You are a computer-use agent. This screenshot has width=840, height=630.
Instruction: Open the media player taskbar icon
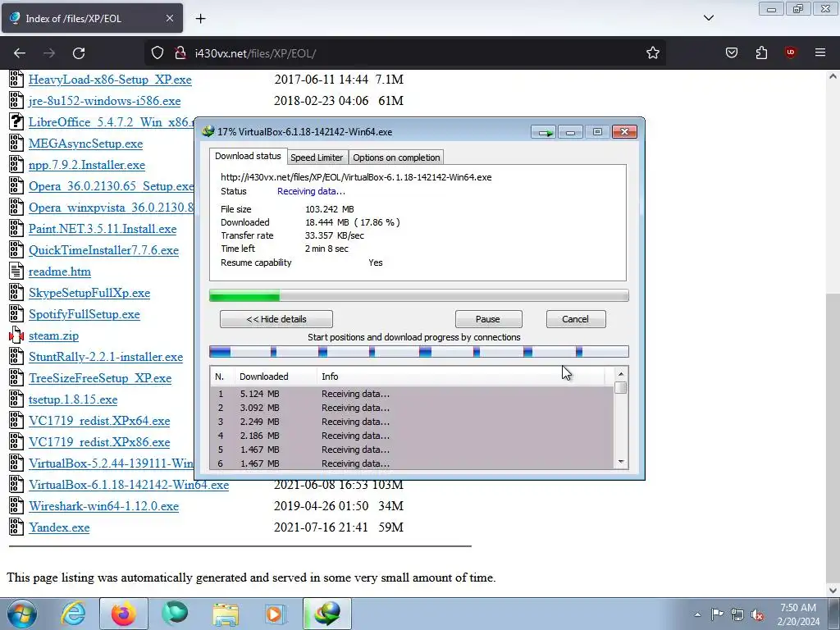click(276, 614)
